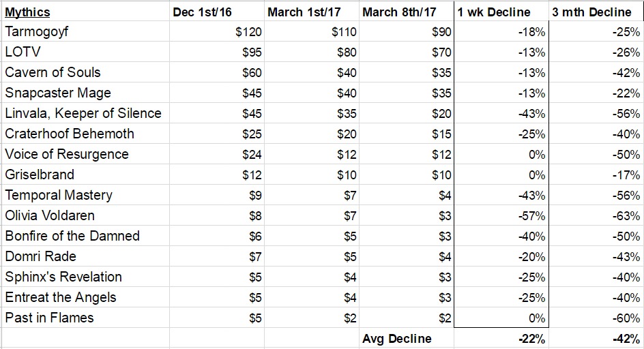This screenshot has width=644, height=349.
Task: Click the Craterhoof Behemoth cell
Action: tap(85, 134)
